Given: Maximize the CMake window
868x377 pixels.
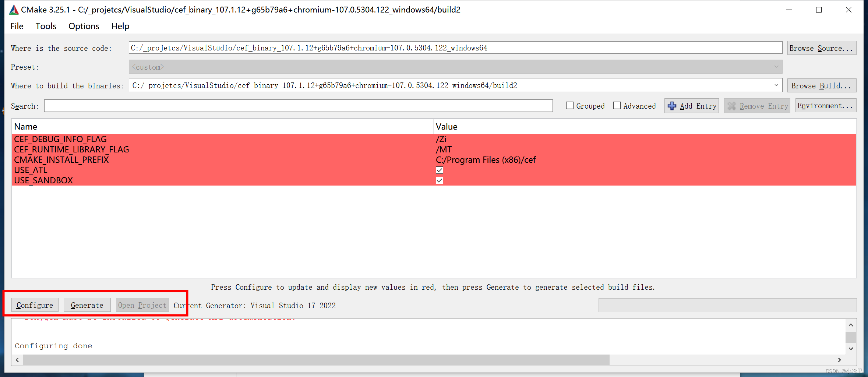Looking at the screenshot, I should coord(819,10).
